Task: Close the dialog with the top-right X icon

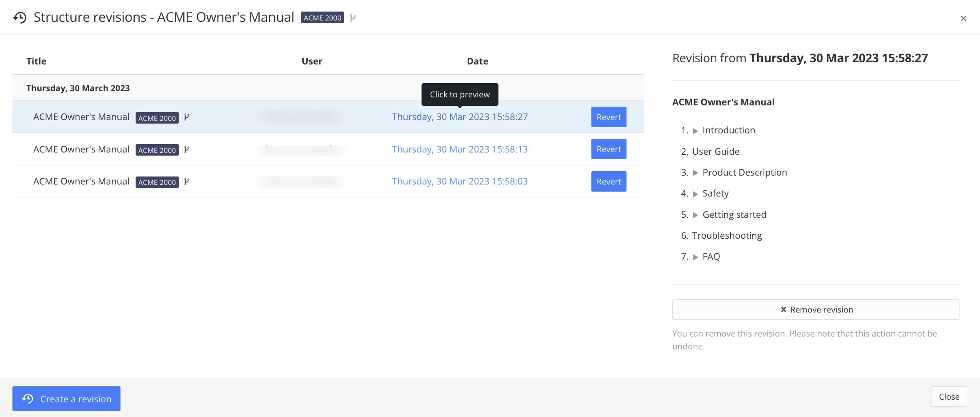Action: [x=963, y=19]
